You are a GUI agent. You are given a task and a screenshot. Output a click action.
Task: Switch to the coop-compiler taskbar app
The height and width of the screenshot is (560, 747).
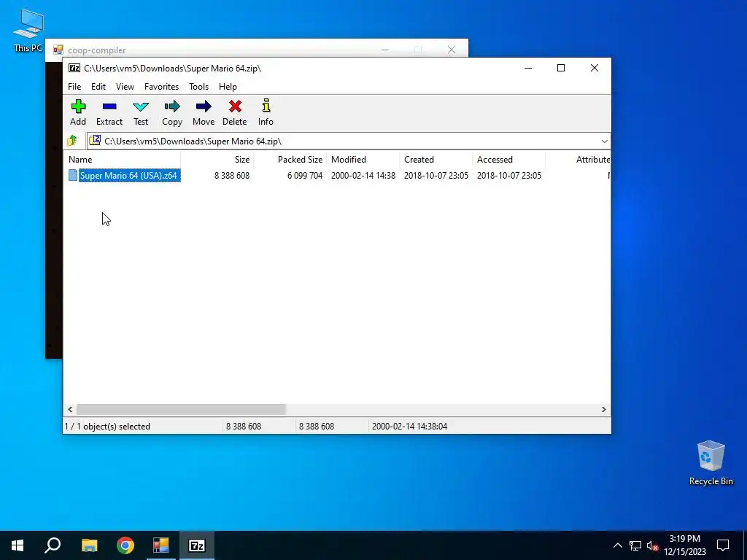point(161,545)
